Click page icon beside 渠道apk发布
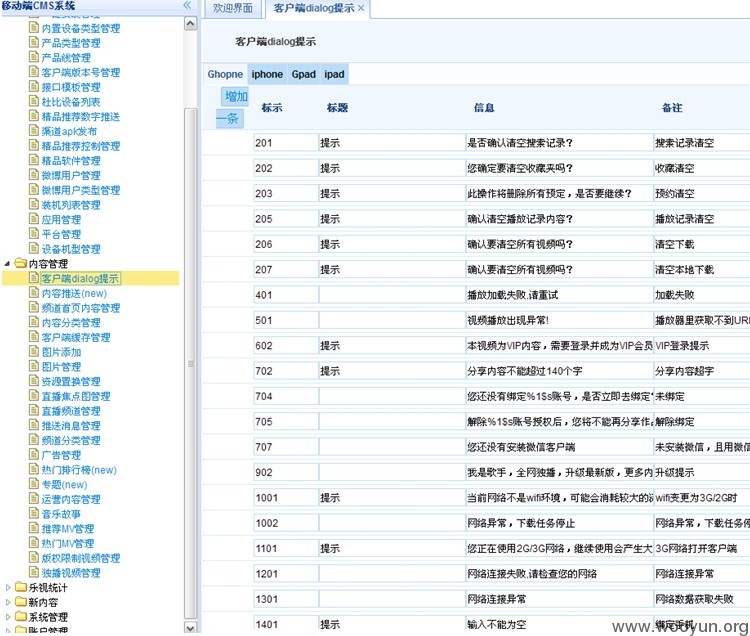The height and width of the screenshot is (636, 750). pyautogui.click(x=33, y=131)
